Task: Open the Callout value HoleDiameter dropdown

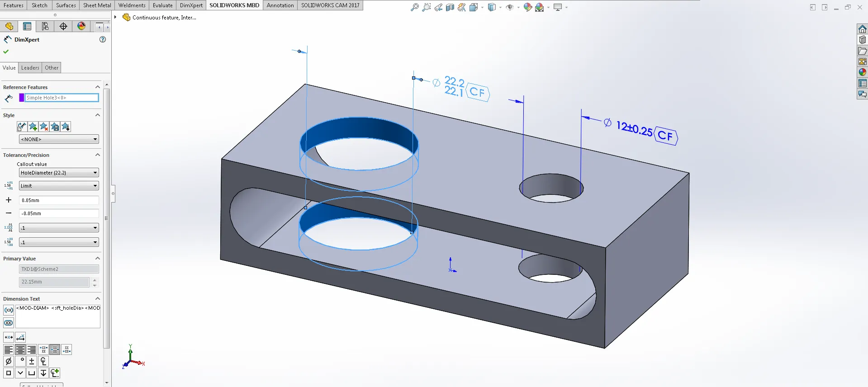Action: point(59,173)
